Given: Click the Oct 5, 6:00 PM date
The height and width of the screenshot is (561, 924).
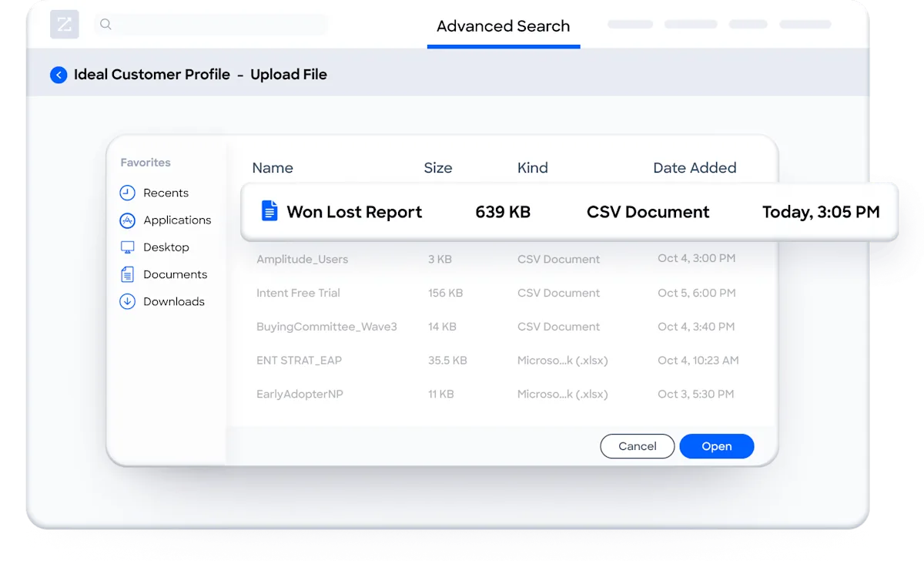Looking at the screenshot, I should pyautogui.click(x=697, y=293).
